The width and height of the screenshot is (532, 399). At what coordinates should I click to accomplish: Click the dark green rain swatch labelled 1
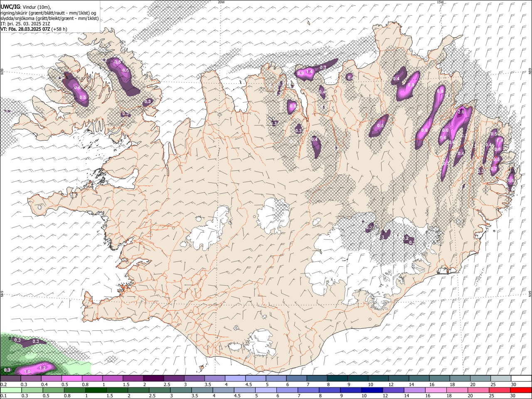pyautogui.click(x=96, y=390)
